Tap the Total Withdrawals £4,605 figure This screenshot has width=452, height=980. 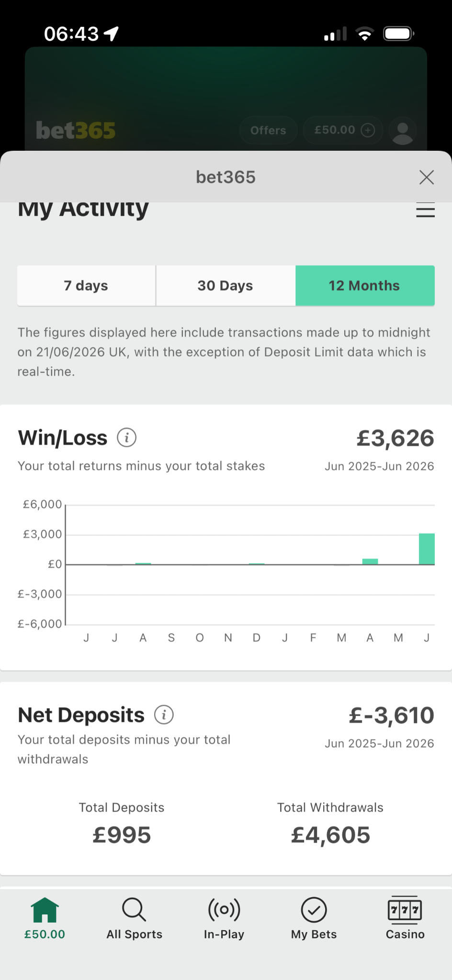(x=330, y=835)
